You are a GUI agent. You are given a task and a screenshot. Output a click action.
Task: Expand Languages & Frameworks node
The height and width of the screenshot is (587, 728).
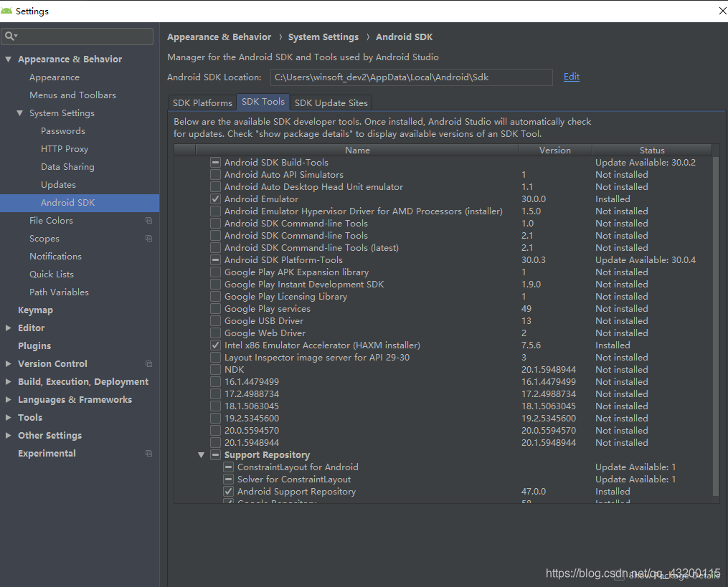pyautogui.click(x=8, y=399)
